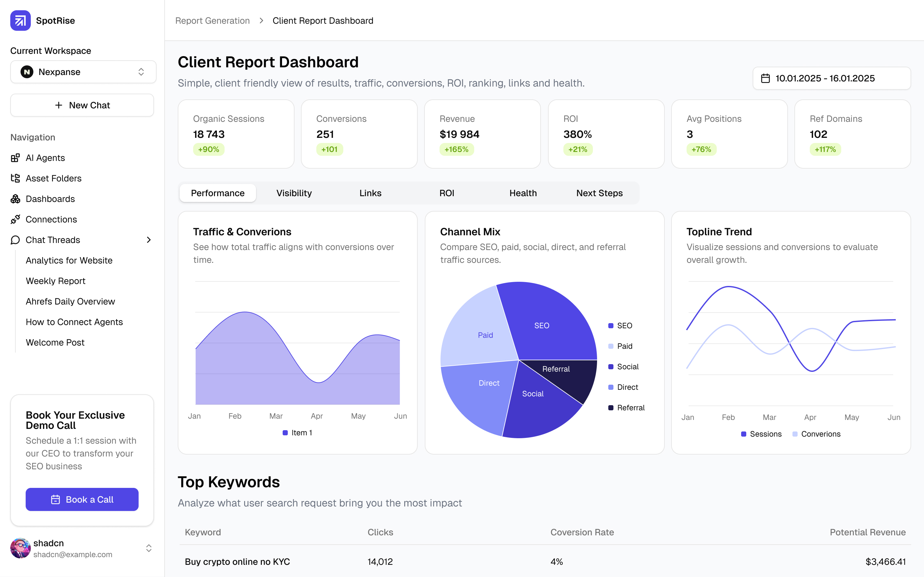Toggle the Sessions series in Topline legend
924x577 pixels.
761,434
